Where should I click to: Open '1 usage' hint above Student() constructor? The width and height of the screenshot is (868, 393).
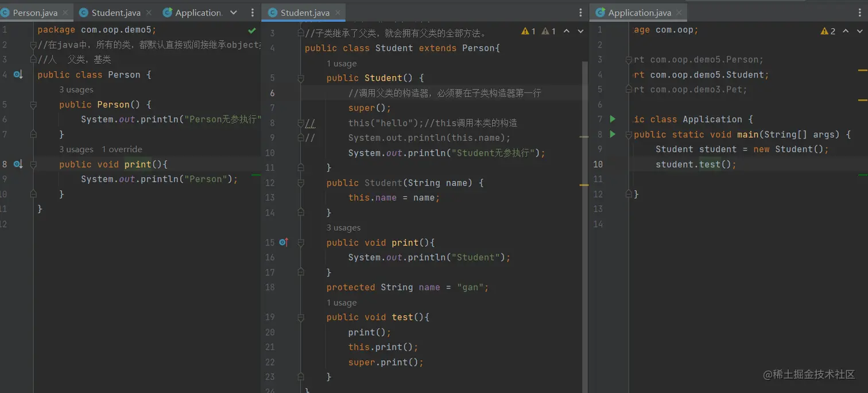point(342,63)
